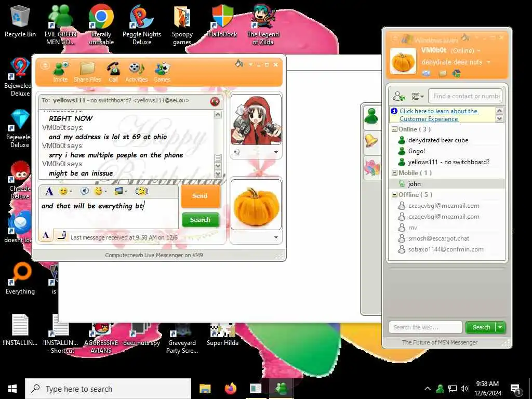This screenshot has width=532, height=399.
Task: Click the sharing folder icon in Messenger header
Action: click(x=443, y=73)
